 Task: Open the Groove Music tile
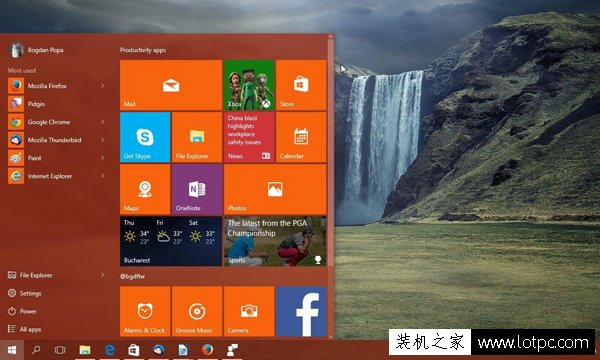[x=197, y=311]
